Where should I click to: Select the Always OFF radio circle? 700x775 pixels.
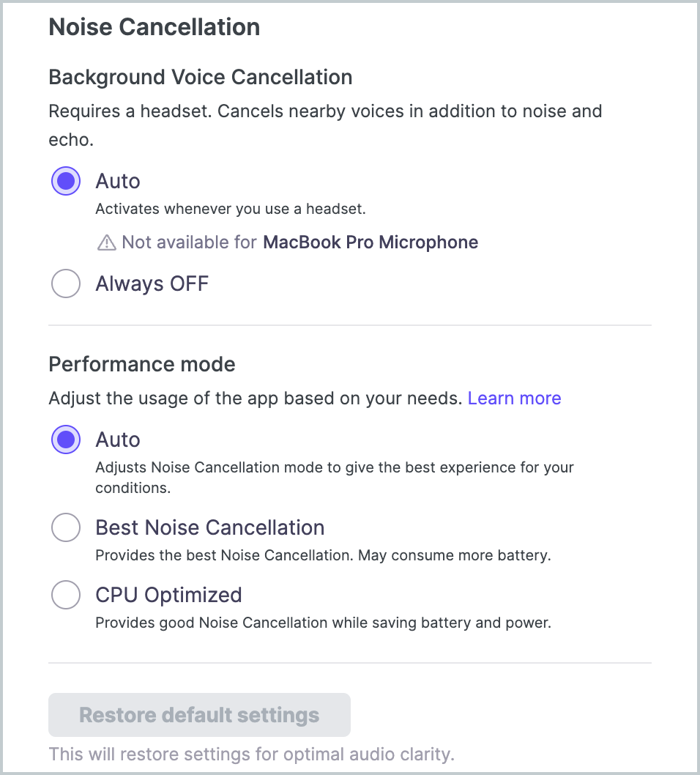(66, 283)
